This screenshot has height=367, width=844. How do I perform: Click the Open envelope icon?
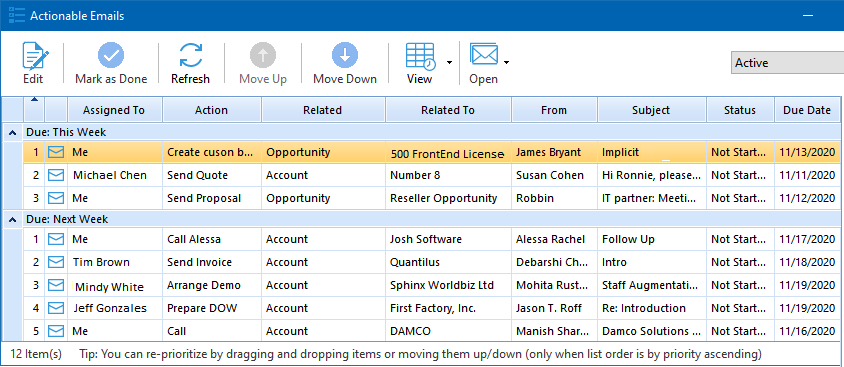pyautogui.click(x=483, y=54)
